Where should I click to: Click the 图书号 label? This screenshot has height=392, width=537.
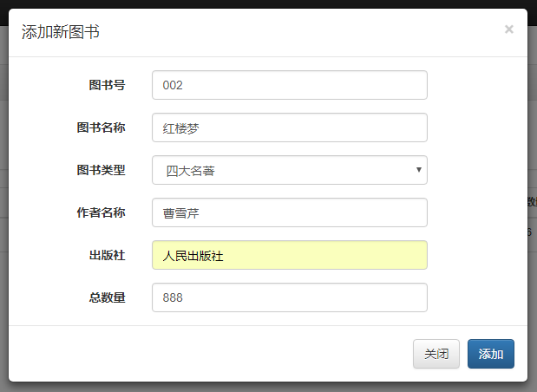click(x=107, y=85)
